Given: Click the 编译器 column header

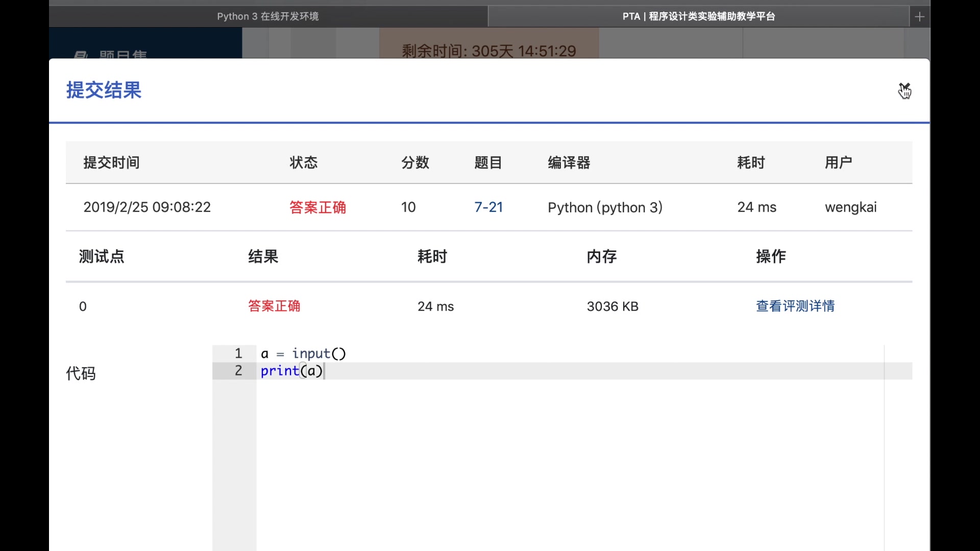Looking at the screenshot, I should point(568,163).
